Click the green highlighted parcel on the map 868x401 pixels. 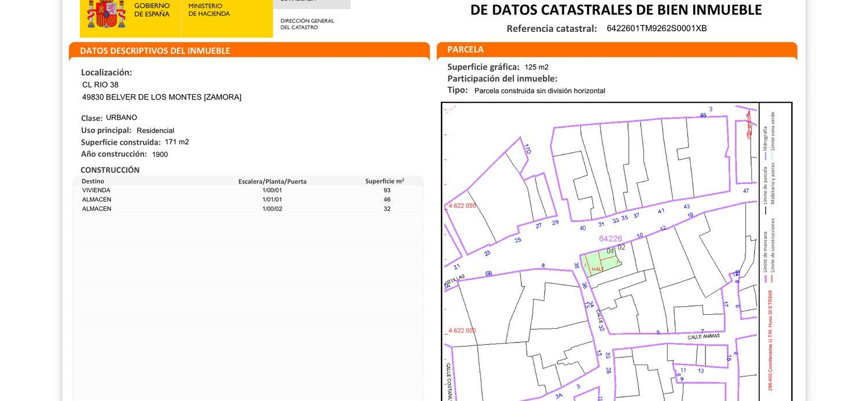pos(600,262)
